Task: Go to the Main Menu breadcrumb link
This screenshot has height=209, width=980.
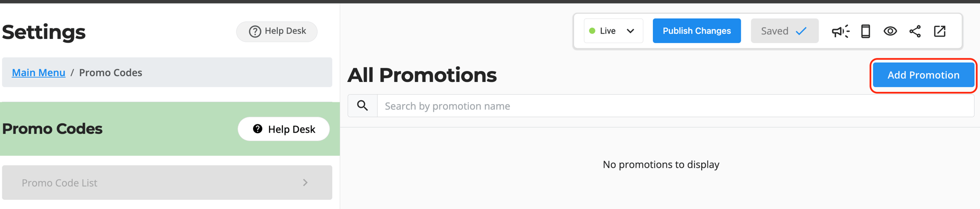Action: 38,73
